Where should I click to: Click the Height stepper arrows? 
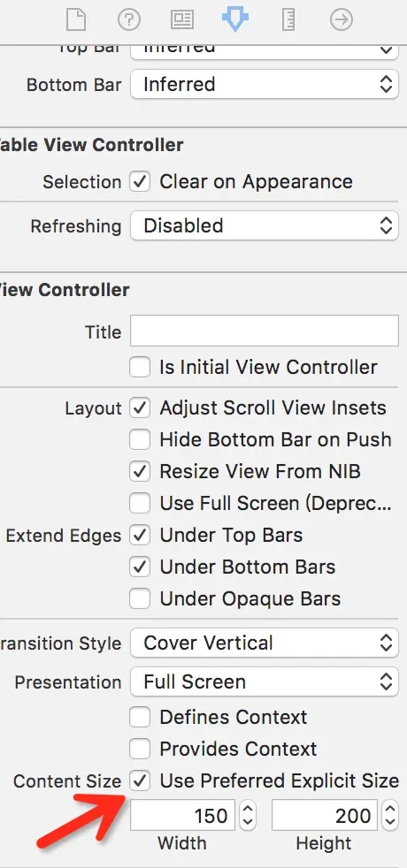pyautogui.click(x=390, y=815)
